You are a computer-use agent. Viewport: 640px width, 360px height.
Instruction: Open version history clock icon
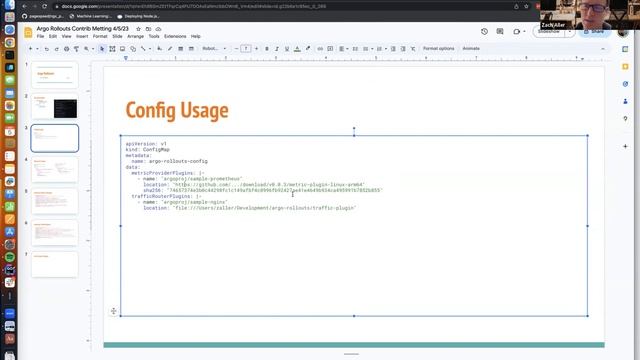coord(484,31)
